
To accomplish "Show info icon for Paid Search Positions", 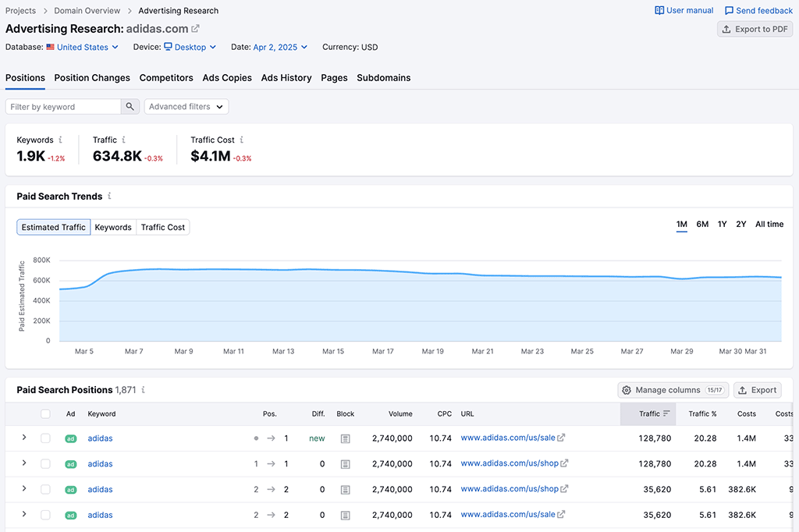I will pyautogui.click(x=144, y=390).
